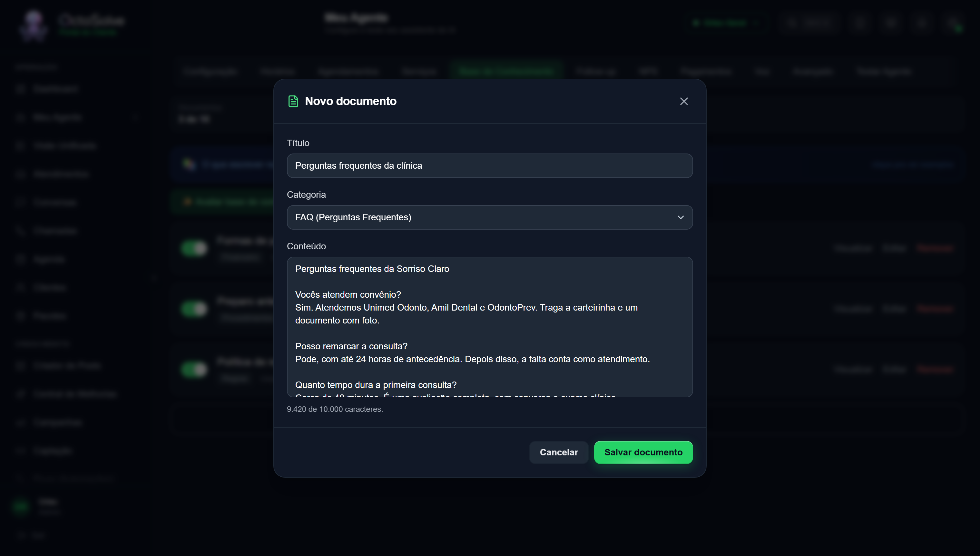Click the 'Vocês atendem convênio?' line
Viewport: 980px width, 556px height.
pos(348,294)
